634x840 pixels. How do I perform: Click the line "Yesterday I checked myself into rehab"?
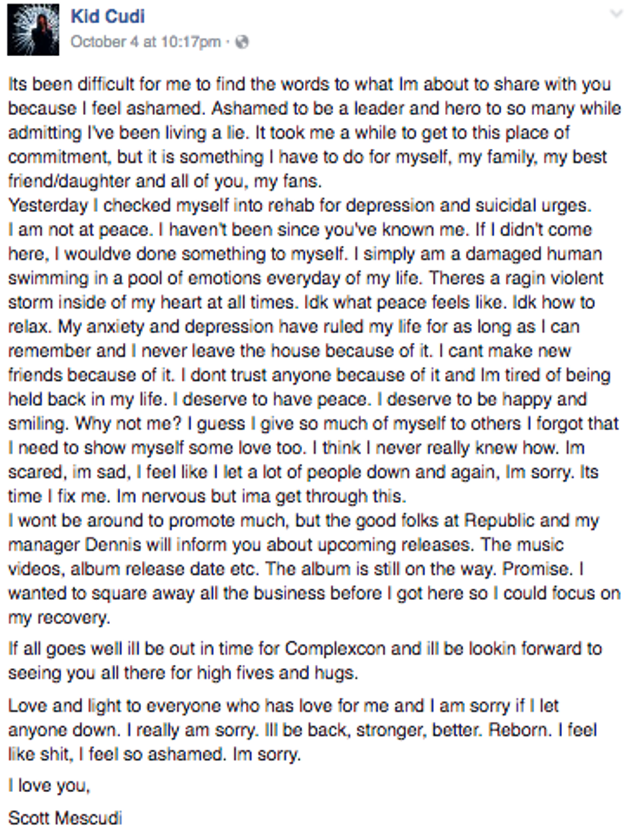click(x=299, y=206)
